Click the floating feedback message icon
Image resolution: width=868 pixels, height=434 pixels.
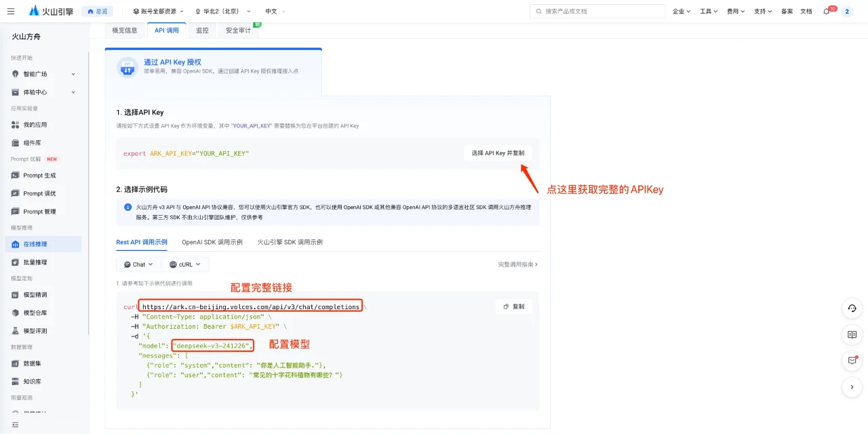tap(852, 361)
